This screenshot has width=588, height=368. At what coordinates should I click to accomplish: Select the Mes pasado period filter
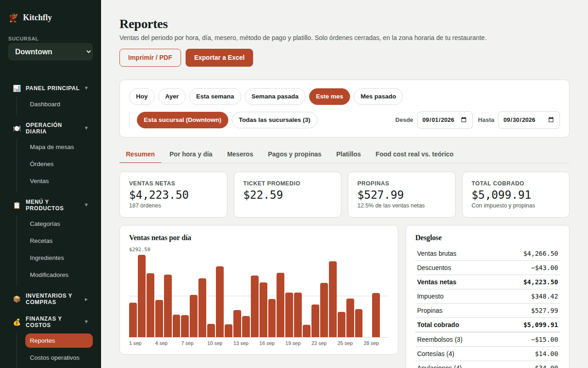(x=378, y=97)
